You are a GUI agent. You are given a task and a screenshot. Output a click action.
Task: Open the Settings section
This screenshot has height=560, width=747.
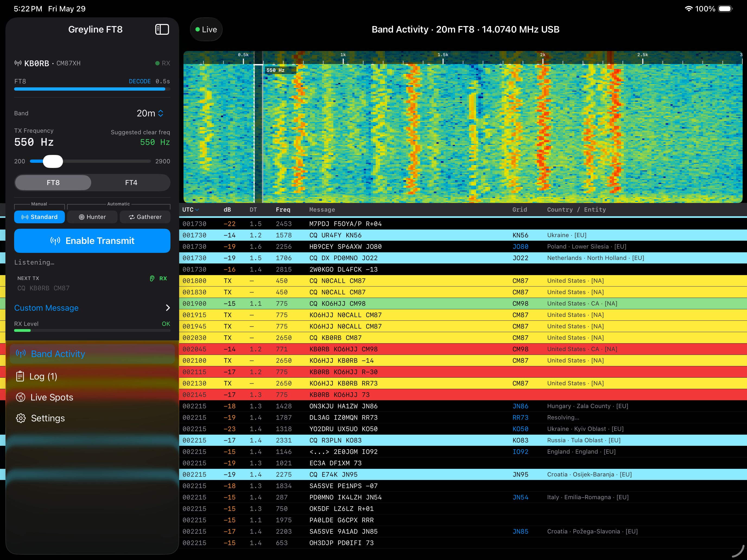[92, 418]
